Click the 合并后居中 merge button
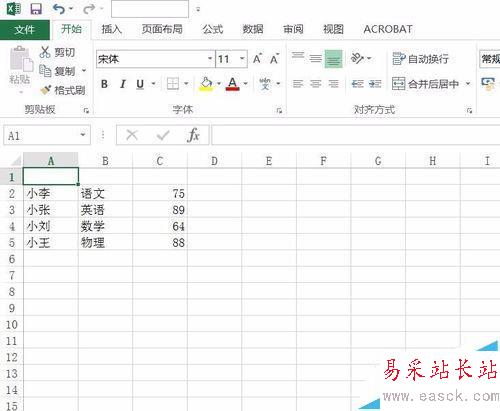 click(x=426, y=84)
